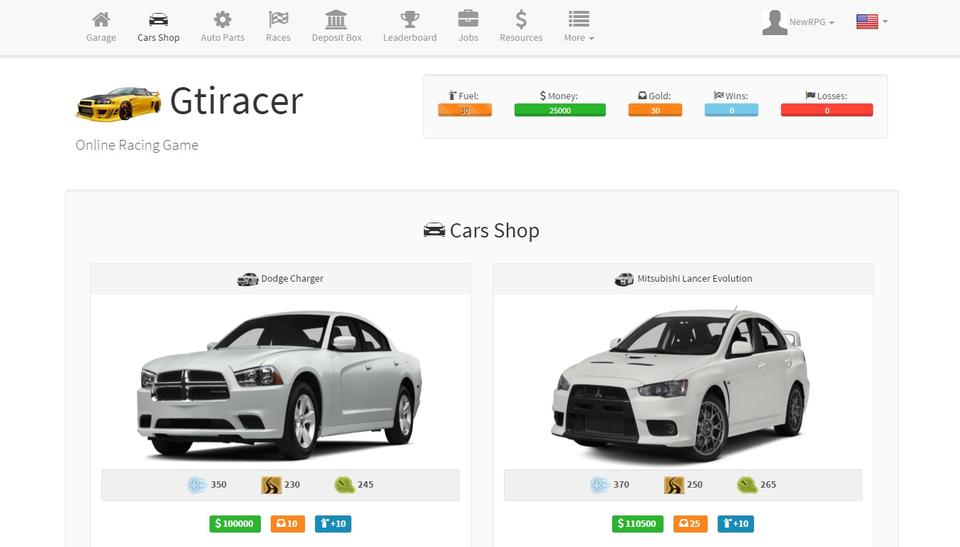Click the red Losses bar
Screen dimensions: 960x547
click(x=827, y=110)
